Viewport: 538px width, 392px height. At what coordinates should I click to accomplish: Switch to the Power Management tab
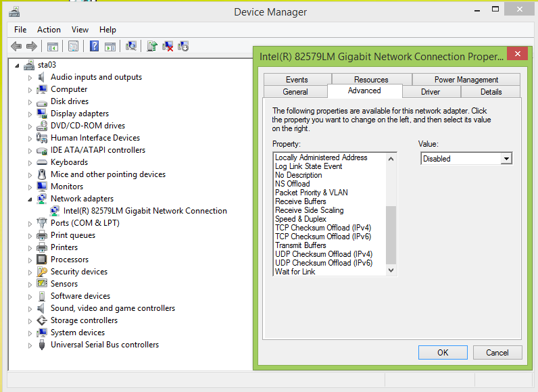tap(466, 80)
